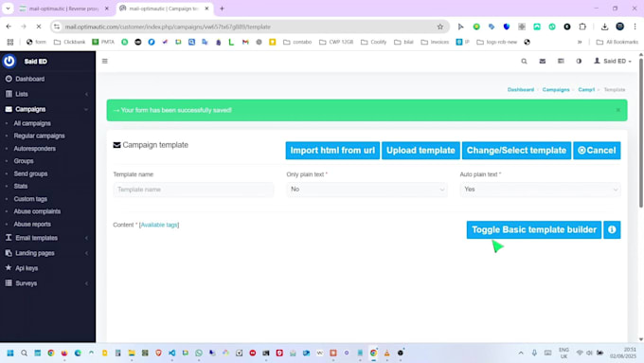Open Chrome apps grid icon
Screen dimensions: 644x363
click(10, 42)
